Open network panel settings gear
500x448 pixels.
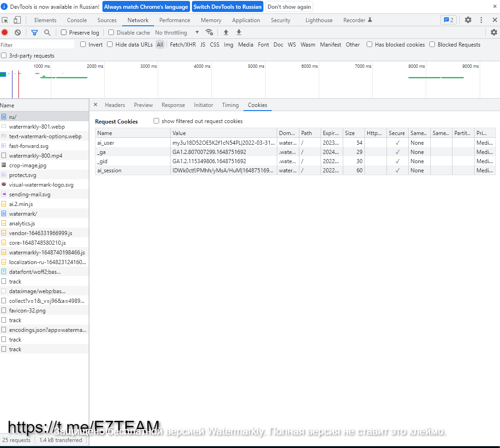[494, 32]
